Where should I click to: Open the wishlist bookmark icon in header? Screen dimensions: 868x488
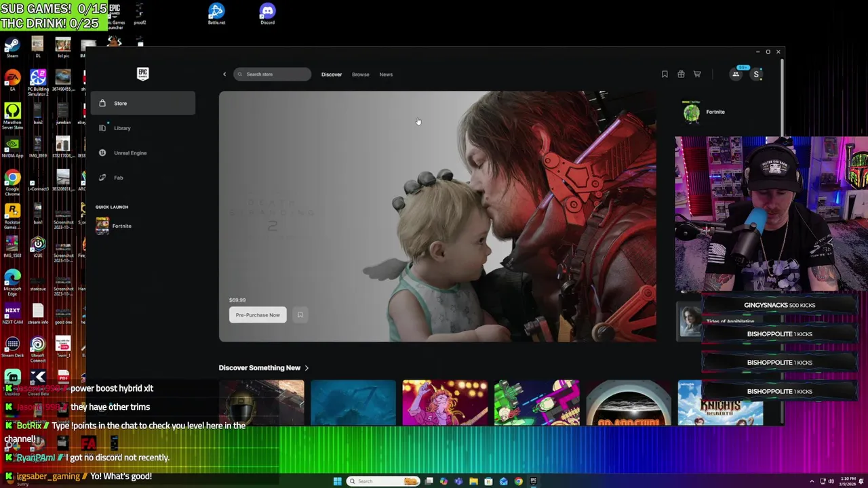[665, 74]
